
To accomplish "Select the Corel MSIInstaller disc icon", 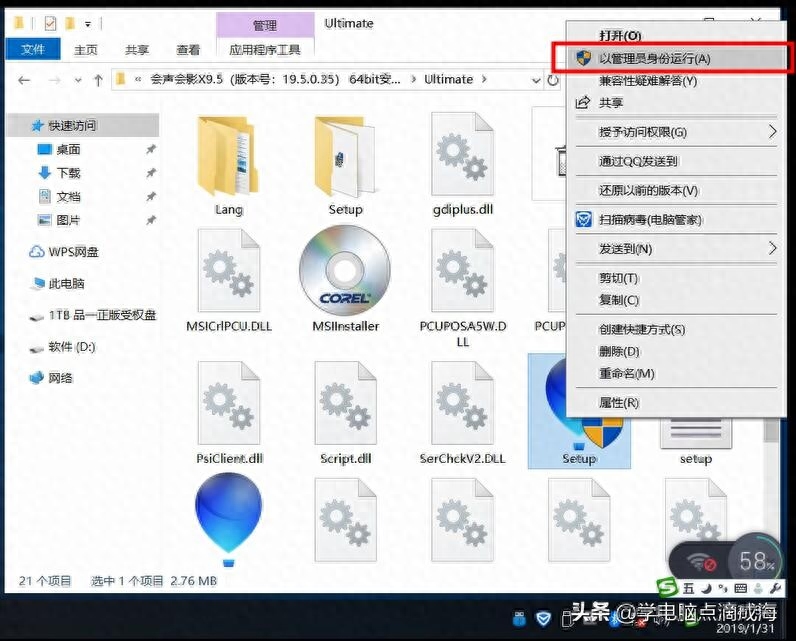I will (x=345, y=271).
